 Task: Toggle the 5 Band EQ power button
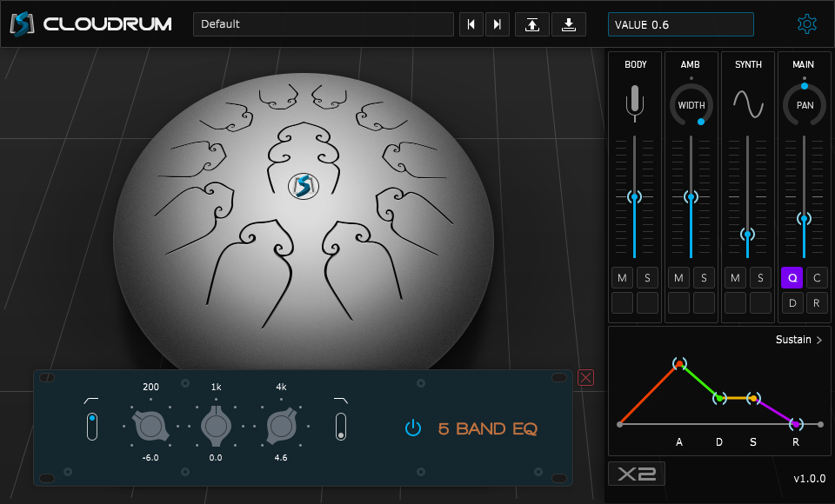(x=413, y=428)
